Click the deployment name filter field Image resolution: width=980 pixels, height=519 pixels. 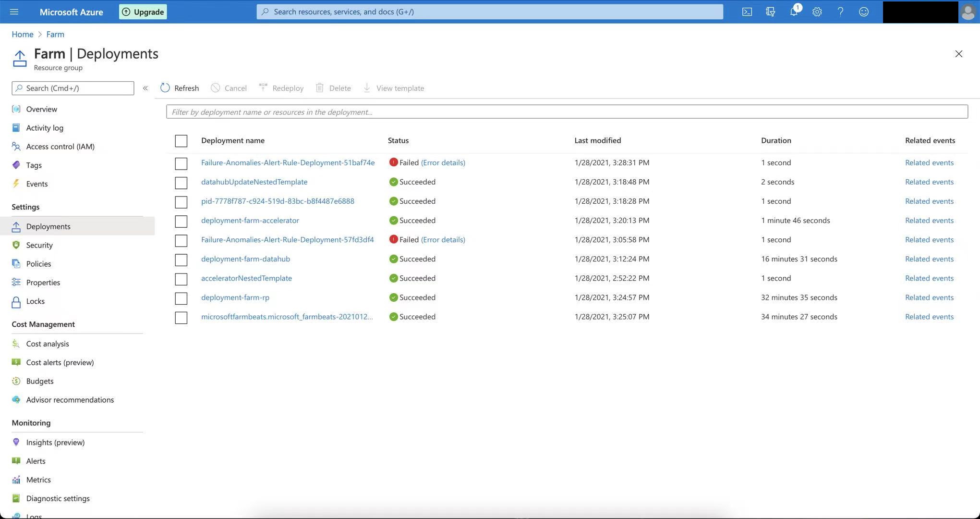567,112
